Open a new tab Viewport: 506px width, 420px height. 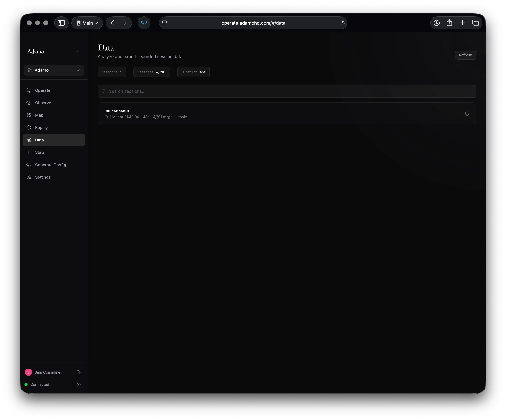pyautogui.click(x=462, y=23)
